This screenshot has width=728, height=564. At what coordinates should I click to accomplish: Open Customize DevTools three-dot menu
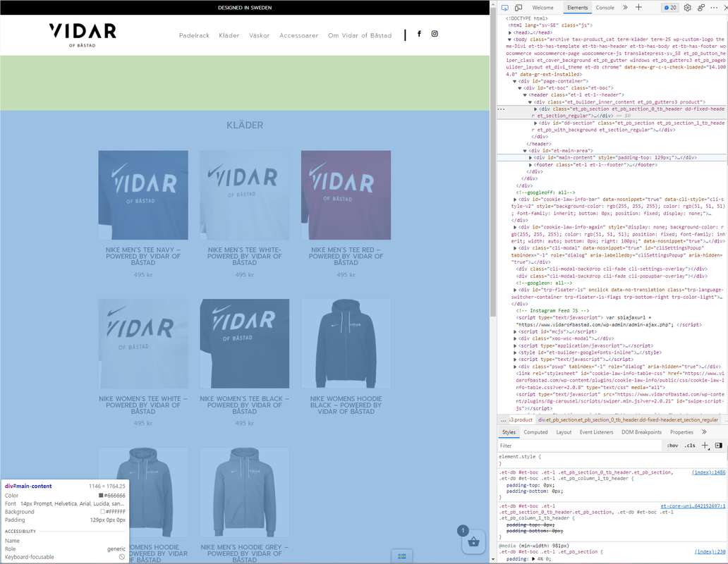point(714,8)
